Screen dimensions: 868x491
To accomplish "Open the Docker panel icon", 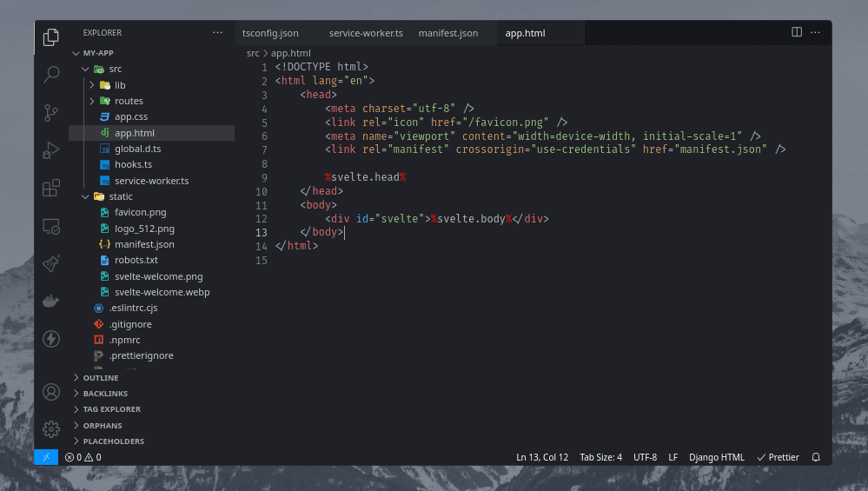I will 51,302.
